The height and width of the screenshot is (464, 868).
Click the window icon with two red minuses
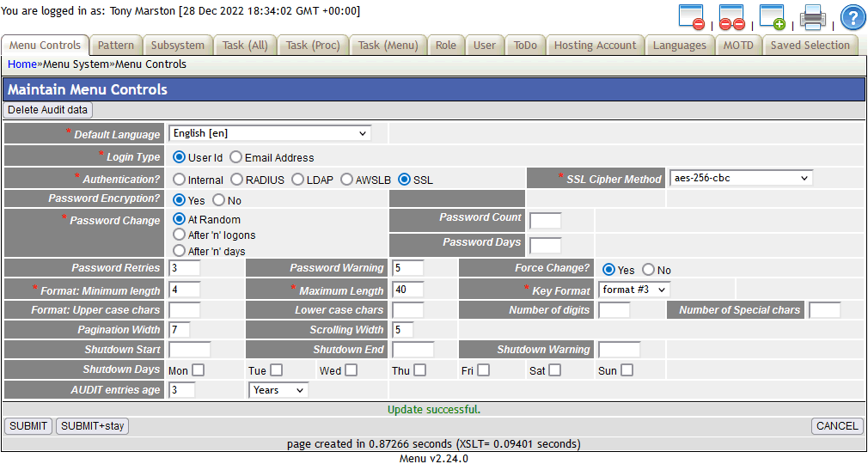pos(732,17)
